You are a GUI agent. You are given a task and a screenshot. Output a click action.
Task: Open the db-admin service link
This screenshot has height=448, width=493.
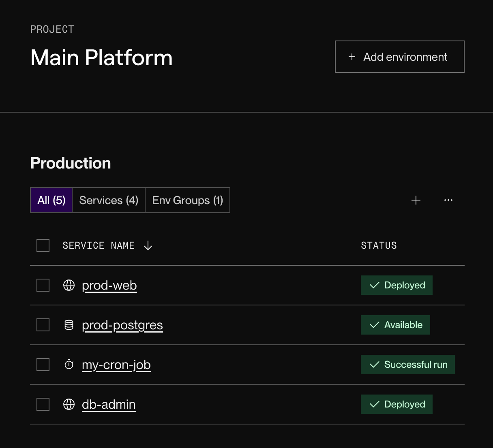[x=109, y=404]
